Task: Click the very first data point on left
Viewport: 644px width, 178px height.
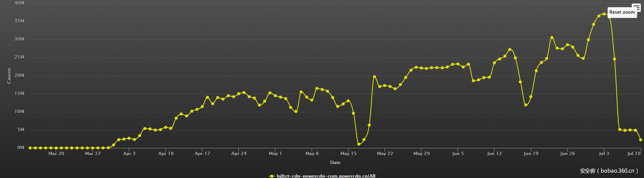Action: (x=30, y=148)
